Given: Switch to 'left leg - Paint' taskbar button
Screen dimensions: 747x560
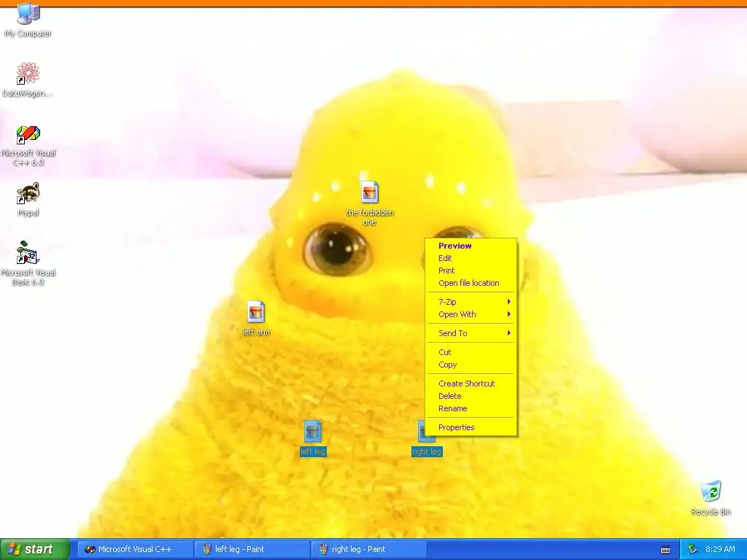Looking at the screenshot, I should click(252, 549).
